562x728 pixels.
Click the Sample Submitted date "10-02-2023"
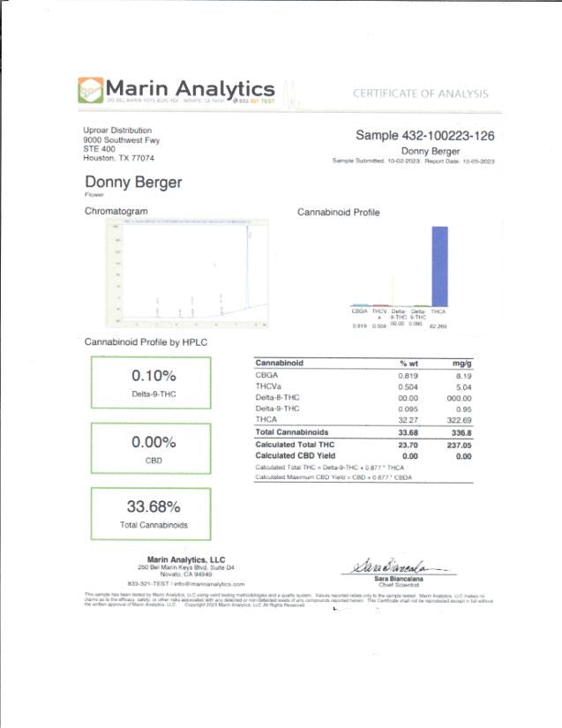(403, 161)
